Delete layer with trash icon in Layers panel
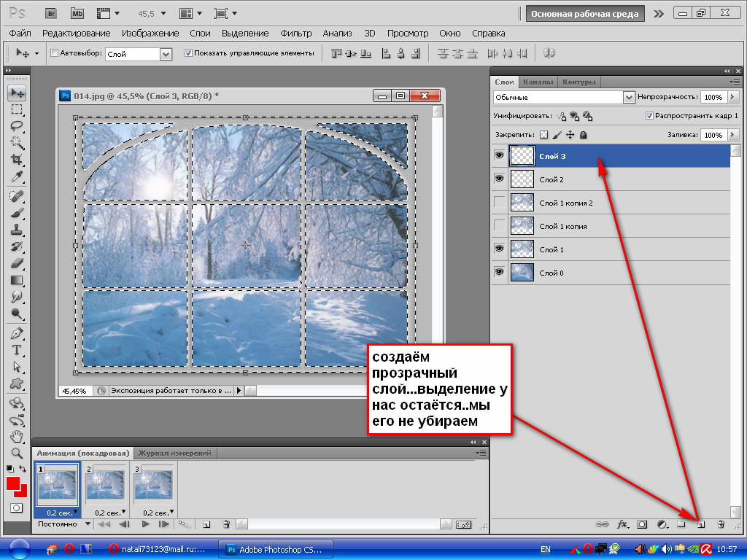The image size is (747, 560). tap(721, 524)
